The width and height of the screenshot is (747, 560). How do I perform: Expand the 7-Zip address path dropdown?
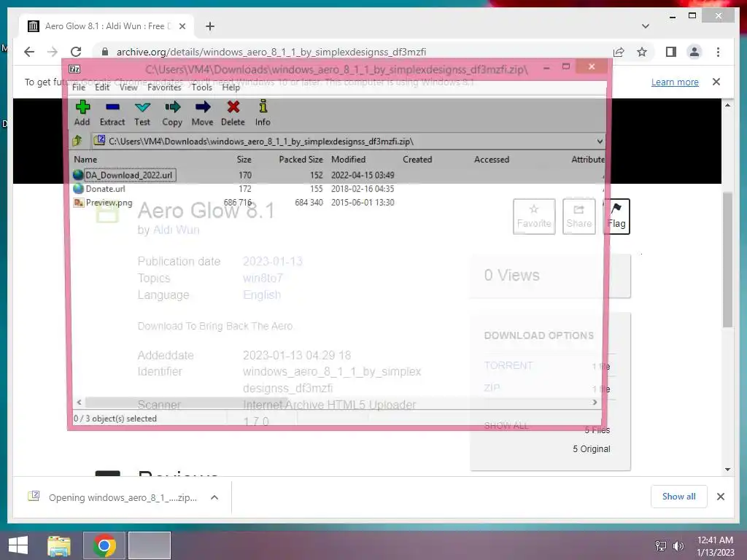pos(600,141)
